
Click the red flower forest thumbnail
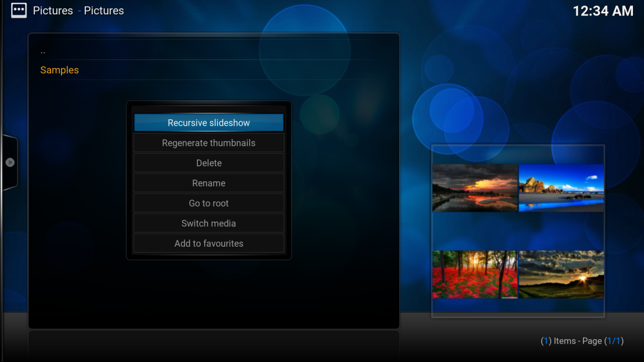[475, 274]
